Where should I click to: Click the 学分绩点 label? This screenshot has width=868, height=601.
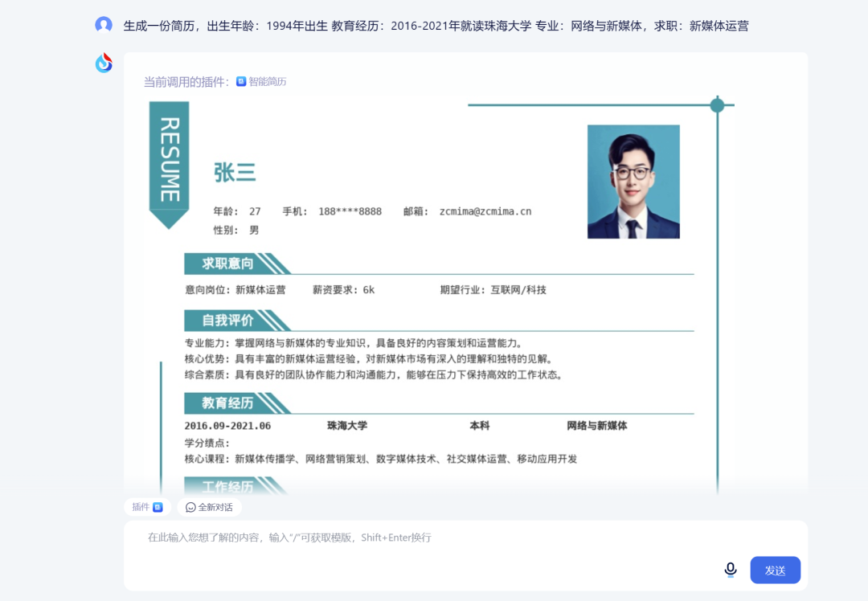(x=207, y=443)
